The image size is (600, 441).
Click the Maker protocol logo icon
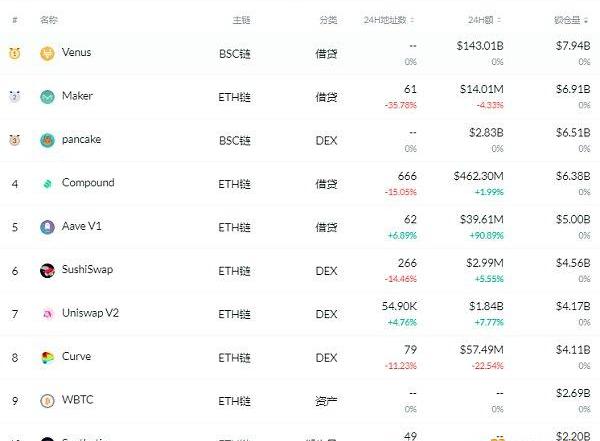47,97
